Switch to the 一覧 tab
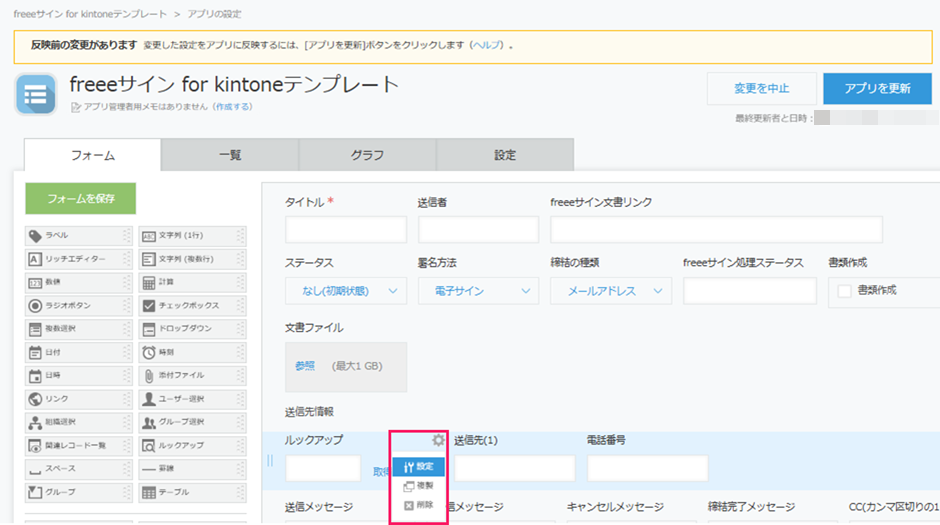Screen dimensions: 940x525 [230, 155]
